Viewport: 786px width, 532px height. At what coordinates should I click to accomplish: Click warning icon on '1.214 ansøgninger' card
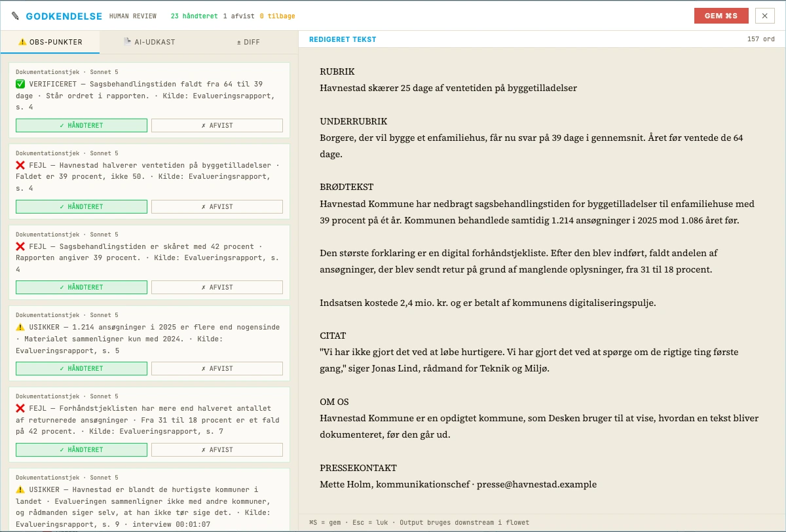(x=20, y=327)
